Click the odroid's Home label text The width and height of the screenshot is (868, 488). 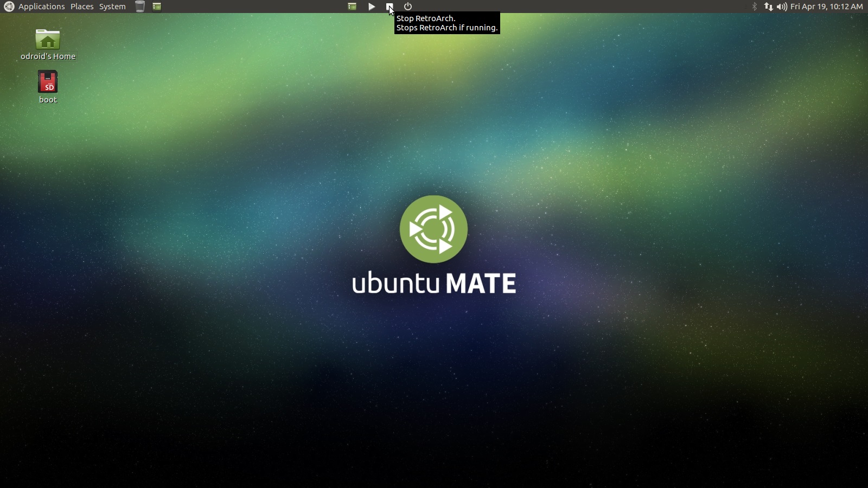48,56
